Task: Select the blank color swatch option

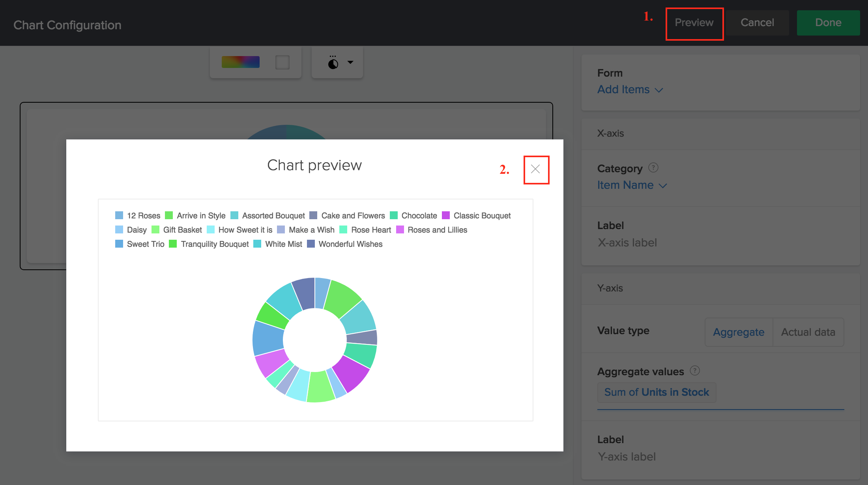Action: tap(282, 62)
